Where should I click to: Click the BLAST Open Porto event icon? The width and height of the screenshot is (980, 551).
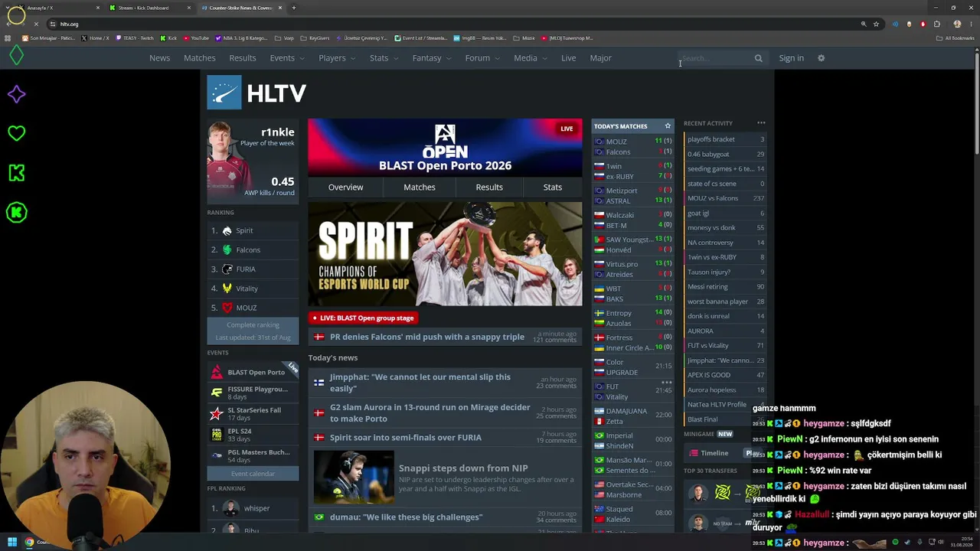(x=217, y=373)
